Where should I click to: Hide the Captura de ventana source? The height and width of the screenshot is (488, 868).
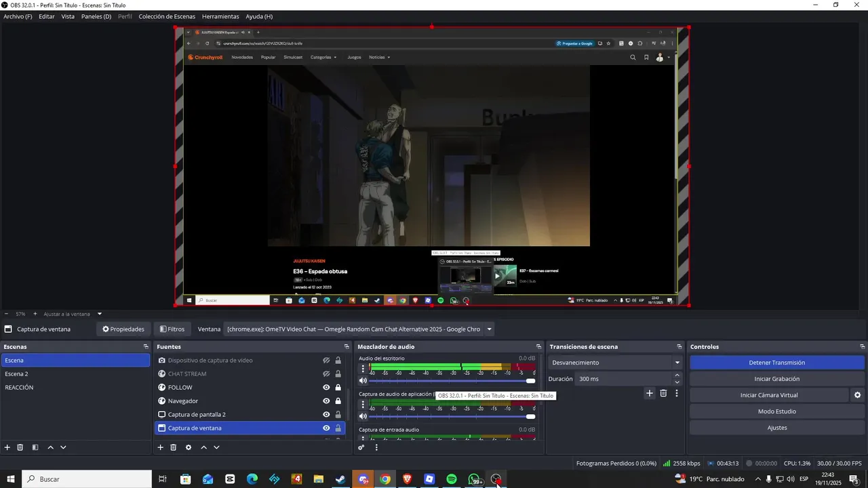click(326, 428)
